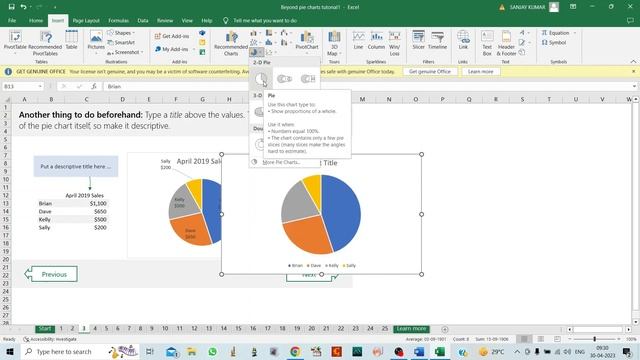Open the Shapes dropdown
640x360 pixels.
(121, 33)
